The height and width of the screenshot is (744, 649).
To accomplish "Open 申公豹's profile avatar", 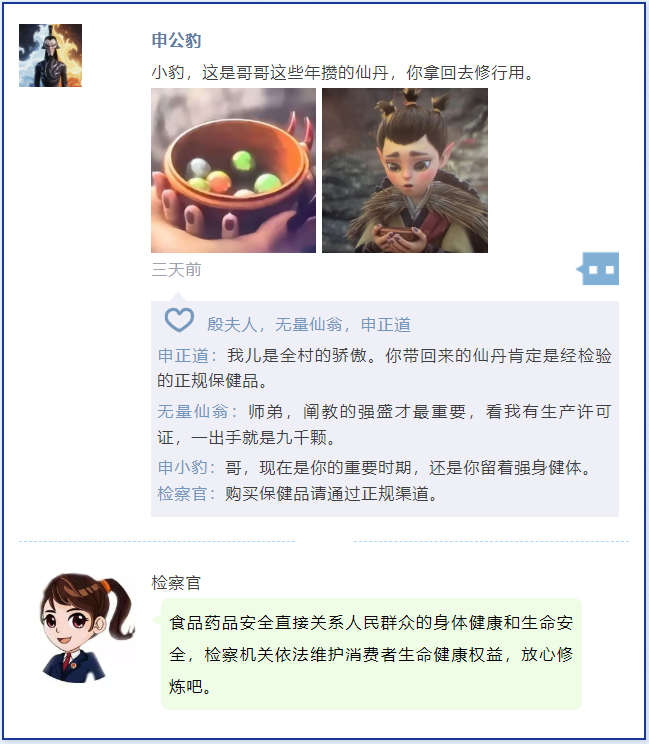I will click(x=50, y=56).
